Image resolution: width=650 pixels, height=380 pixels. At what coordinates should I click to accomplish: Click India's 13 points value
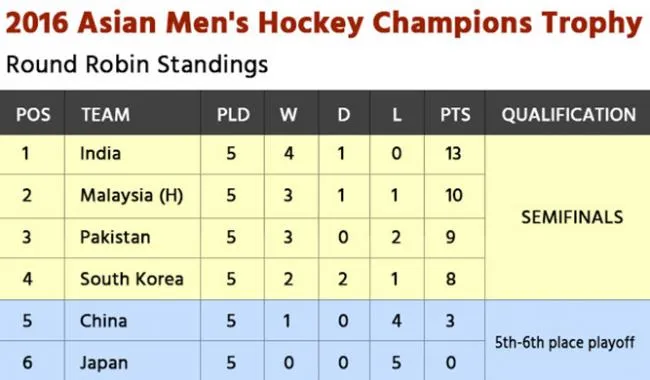click(x=453, y=154)
